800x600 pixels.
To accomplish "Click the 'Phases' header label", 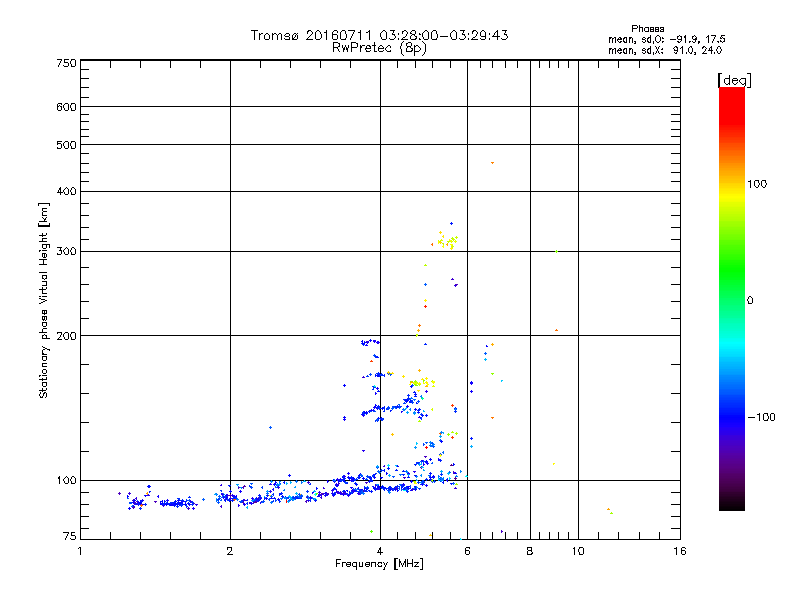I will coord(647,29).
